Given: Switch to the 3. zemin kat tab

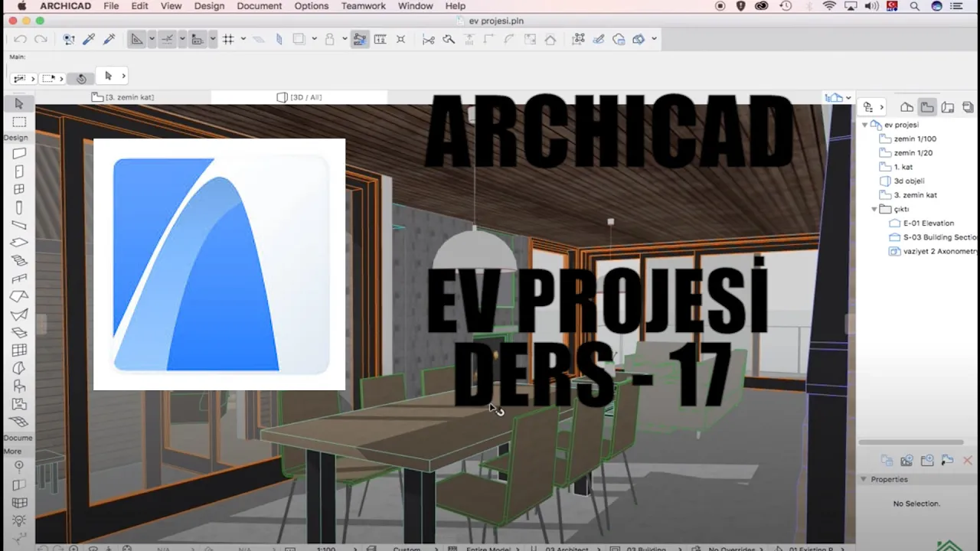Looking at the screenshot, I should (x=122, y=97).
